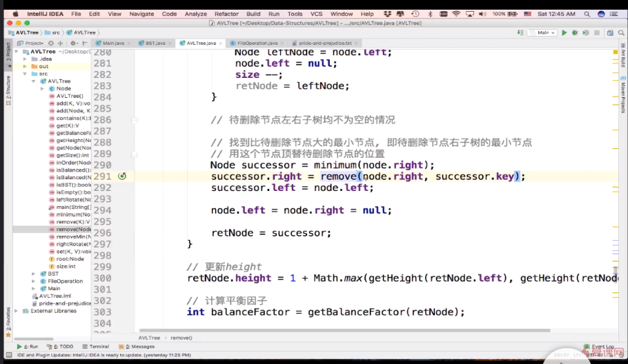Open the Analyze menu
628x364 pixels.
(195, 14)
